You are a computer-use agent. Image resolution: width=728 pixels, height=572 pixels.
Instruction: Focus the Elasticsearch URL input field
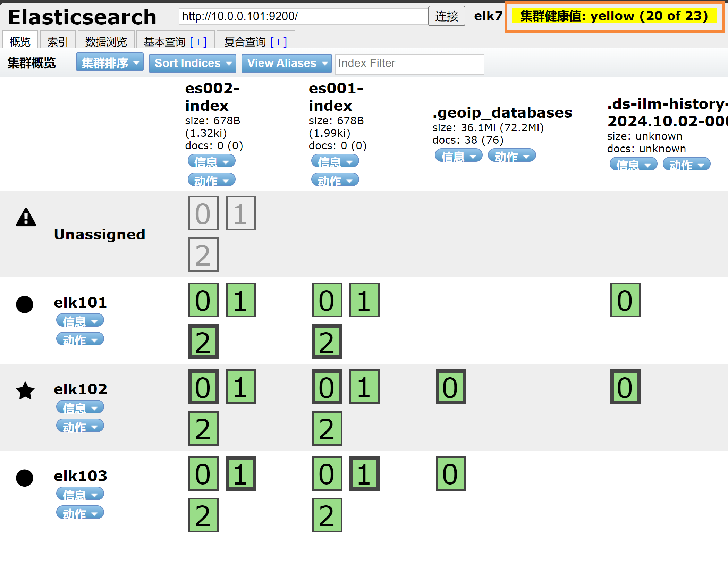click(x=303, y=16)
